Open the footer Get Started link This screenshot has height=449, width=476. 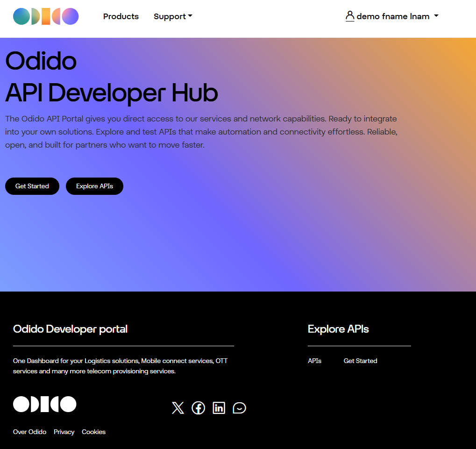[x=360, y=361]
